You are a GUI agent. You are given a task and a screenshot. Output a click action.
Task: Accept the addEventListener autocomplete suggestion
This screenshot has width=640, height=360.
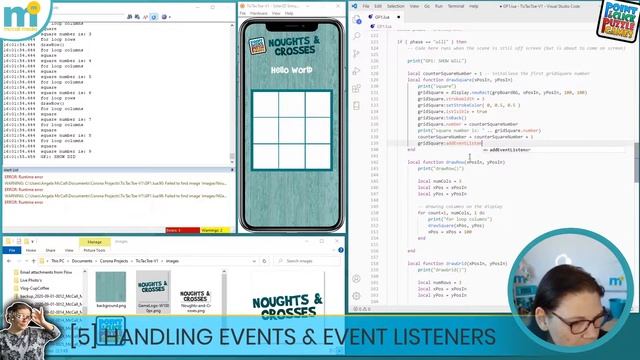[510, 150]
